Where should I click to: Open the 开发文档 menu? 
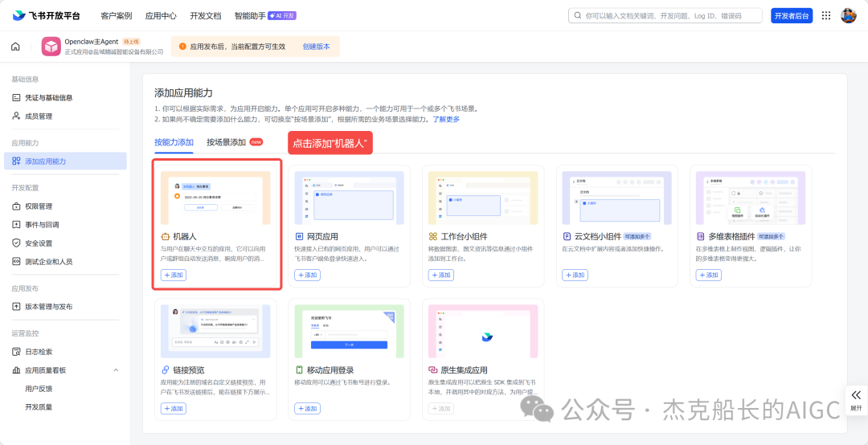206,15
